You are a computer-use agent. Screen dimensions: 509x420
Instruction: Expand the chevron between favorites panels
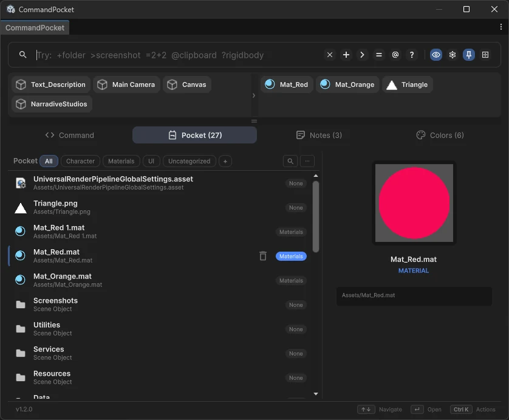click(254, 95)
